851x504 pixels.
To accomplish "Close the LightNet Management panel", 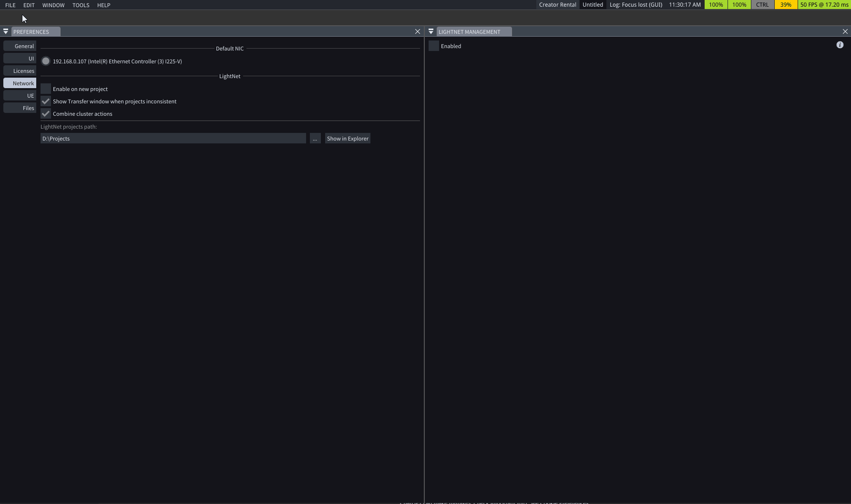I will [x=845, y=31].
